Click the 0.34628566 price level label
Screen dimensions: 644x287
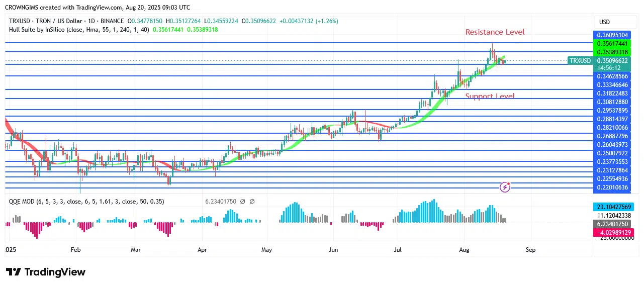tap(612, 76)
